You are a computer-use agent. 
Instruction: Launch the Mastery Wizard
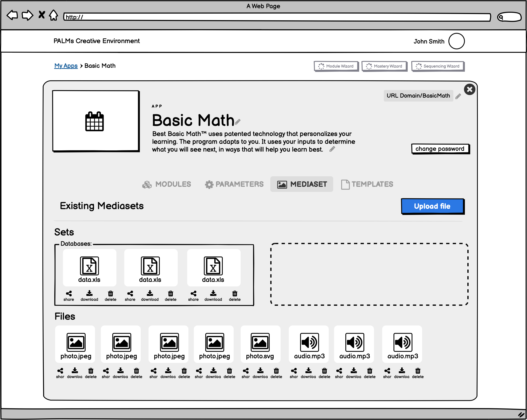coord(384,66)
